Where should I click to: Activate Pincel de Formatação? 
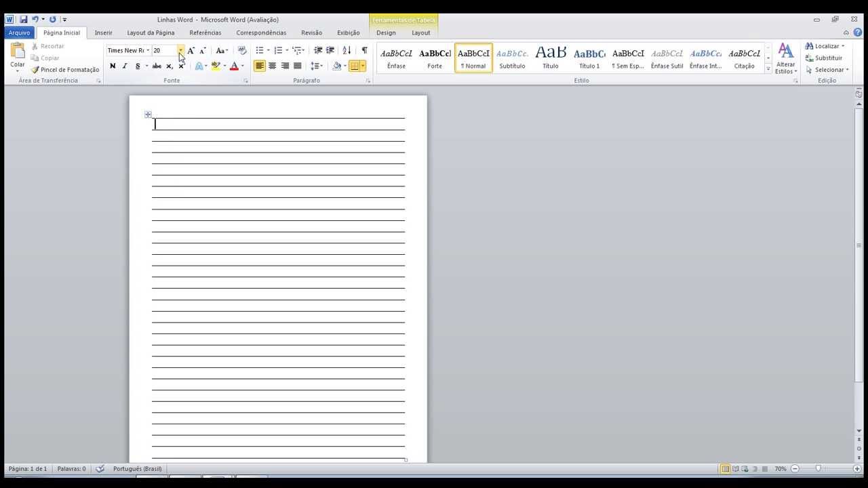pyautogui.click(x=65, y=69)
